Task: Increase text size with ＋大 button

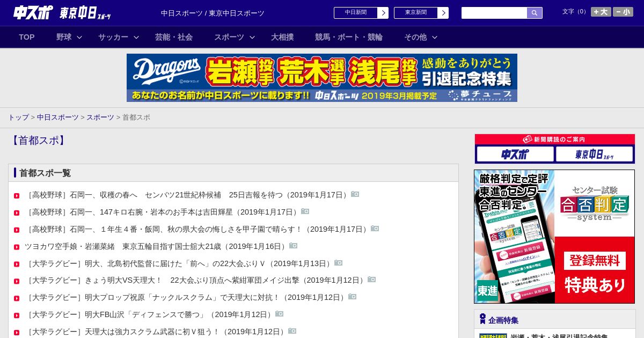Action: click(x=601, y=12)
